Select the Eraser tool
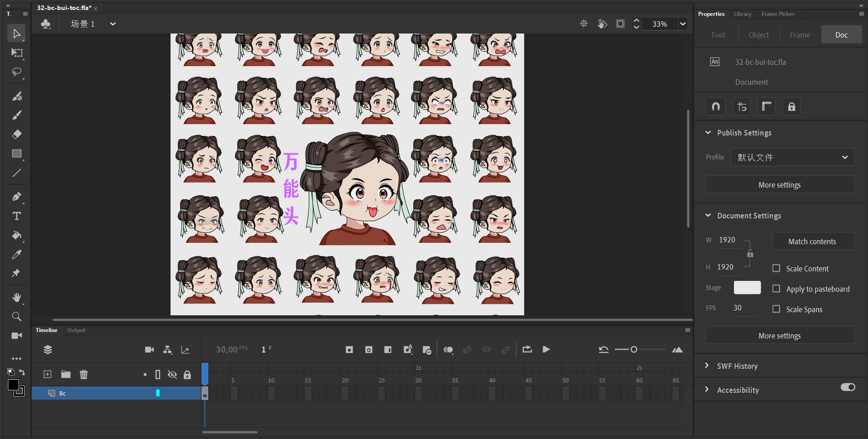868x439 pixels. pos(17,135)
